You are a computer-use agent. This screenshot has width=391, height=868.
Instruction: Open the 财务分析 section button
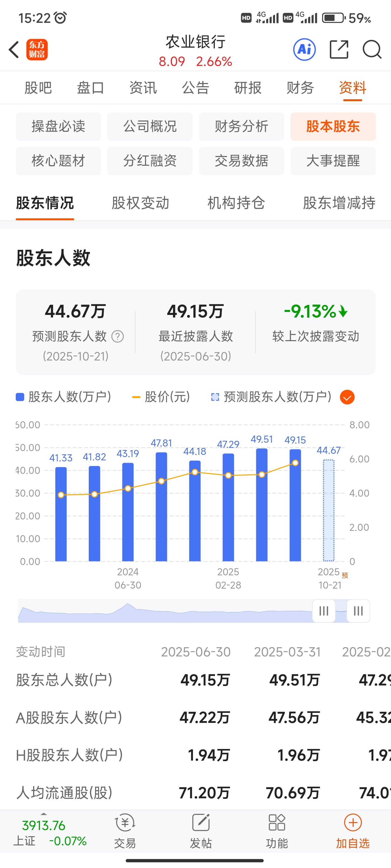coord(242,126)
